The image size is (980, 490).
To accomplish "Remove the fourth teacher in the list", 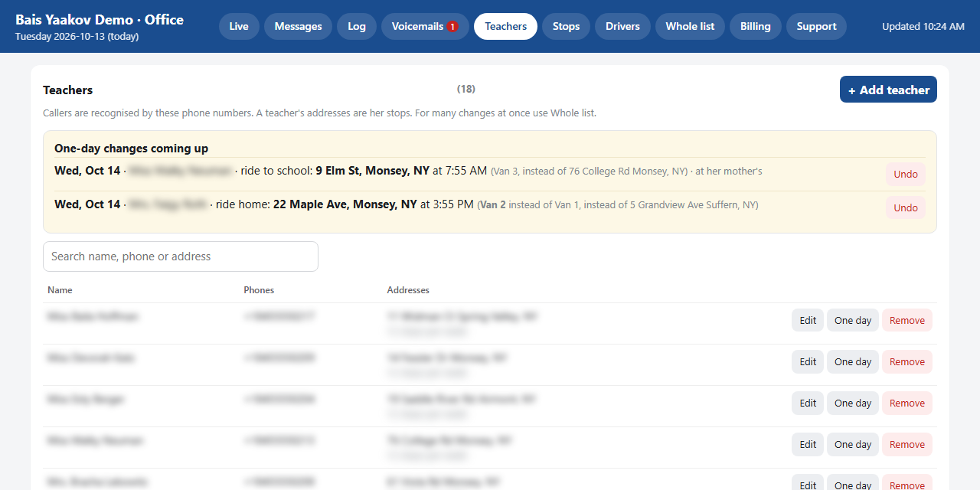I will 907,445.
